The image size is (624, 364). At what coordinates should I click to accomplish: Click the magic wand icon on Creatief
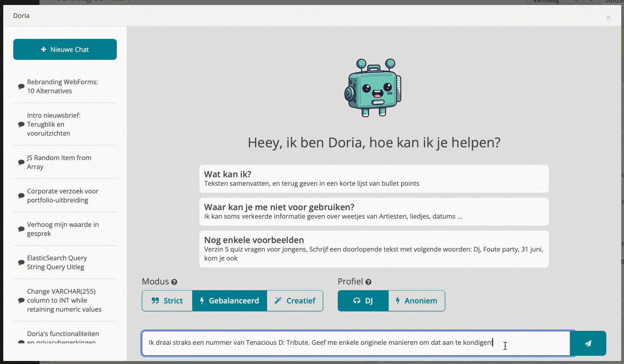(x=278, y=301)
